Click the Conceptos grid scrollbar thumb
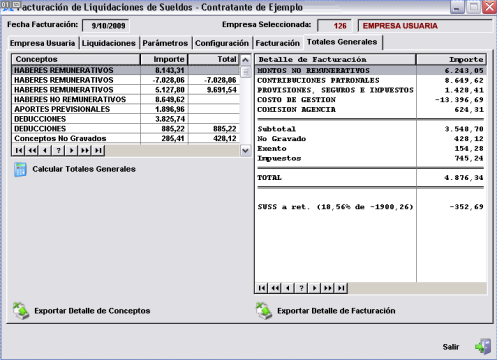Image resolution: width=497 pixels, height=360 pixels. (x=245, y=72)
